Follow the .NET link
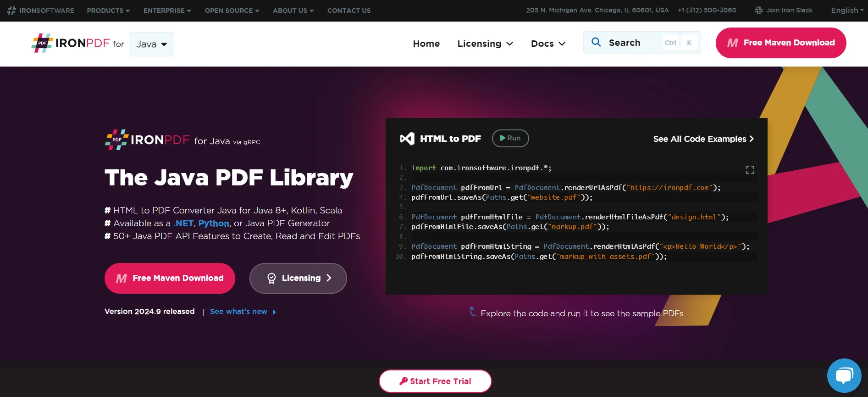The image size is (868, 397). click(183, 224)
